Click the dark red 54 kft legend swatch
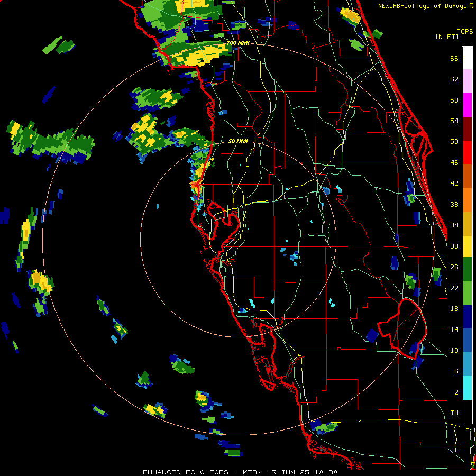476x476 pixels. pyautogui.click(x=467, y=129)
